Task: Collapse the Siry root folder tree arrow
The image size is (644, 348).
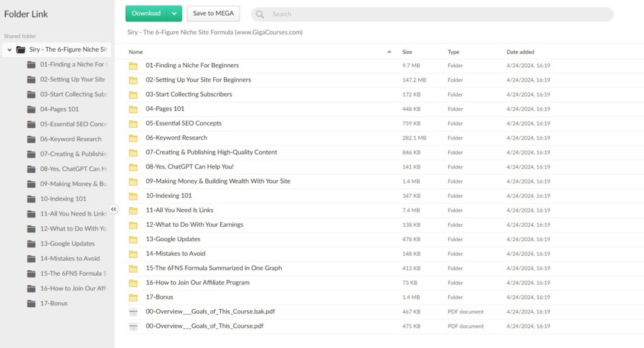Action: click(9, 50)
